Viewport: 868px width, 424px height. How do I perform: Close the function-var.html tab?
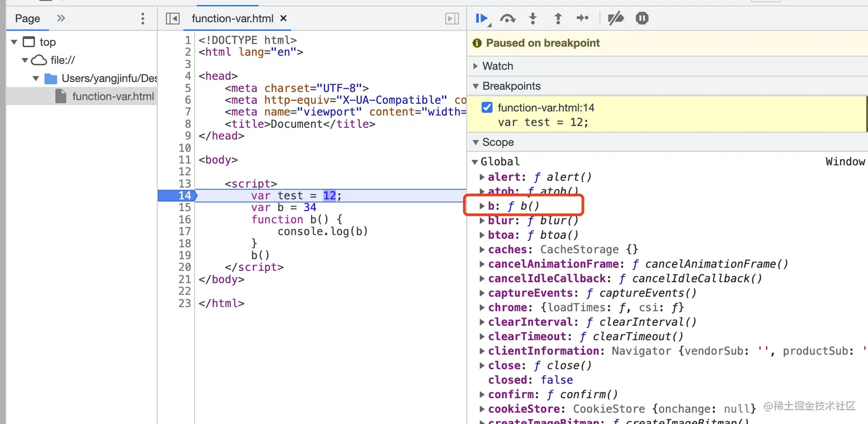(283, 18)
